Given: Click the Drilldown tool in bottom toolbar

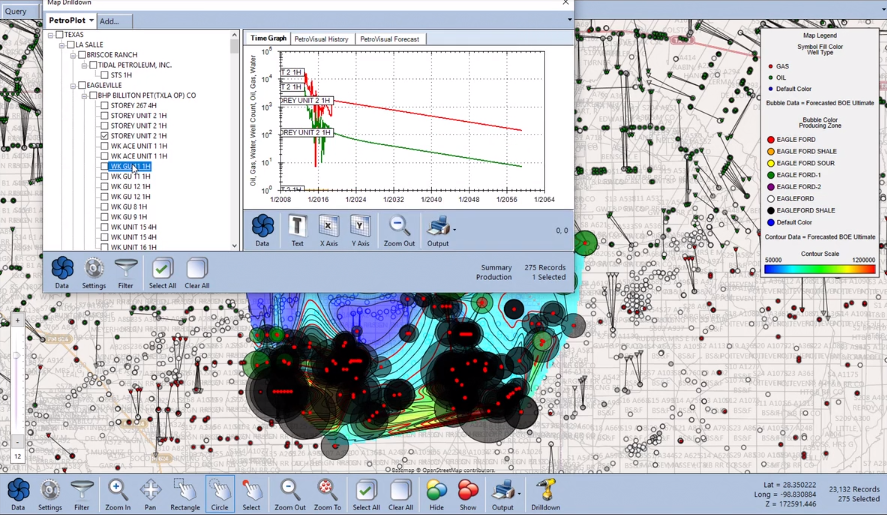Looking at the screenshot, I should (546, 491).
